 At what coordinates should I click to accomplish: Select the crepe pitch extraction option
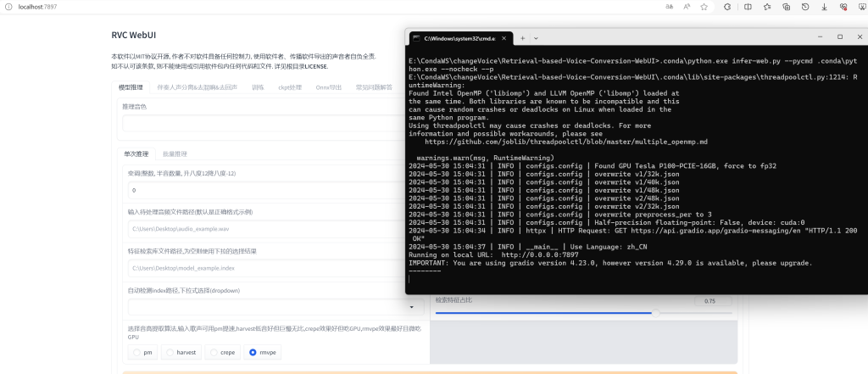point(223,353)
